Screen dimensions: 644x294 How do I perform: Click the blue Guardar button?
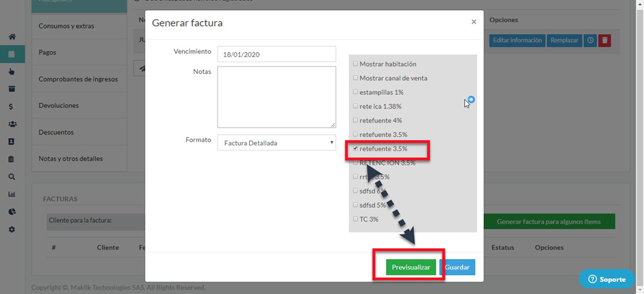[x=457, y=267]
